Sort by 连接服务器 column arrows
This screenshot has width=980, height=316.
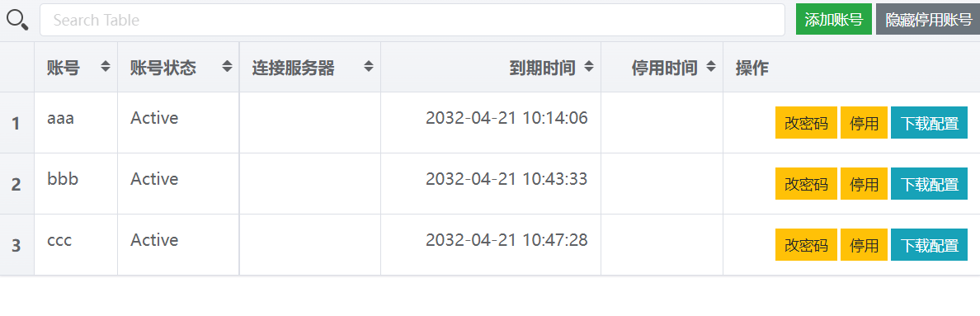pos(370,67)
